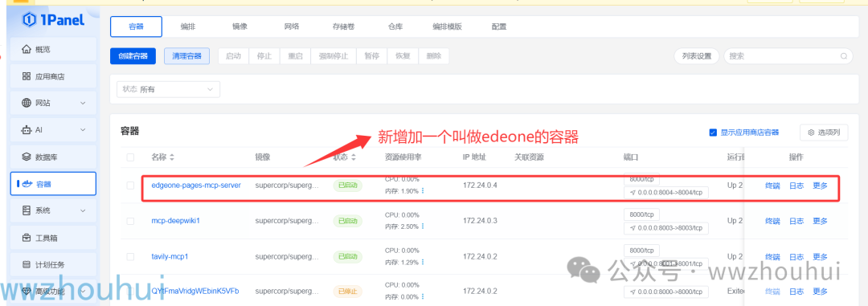Switch to the 容器 tab
Screen dimensions: 868x306
(136, 27)
